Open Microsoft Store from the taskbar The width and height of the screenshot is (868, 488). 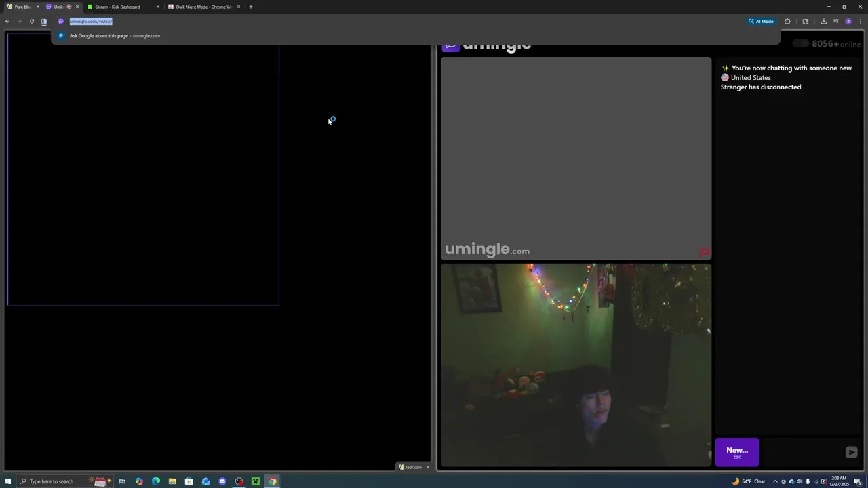[189, 481]
